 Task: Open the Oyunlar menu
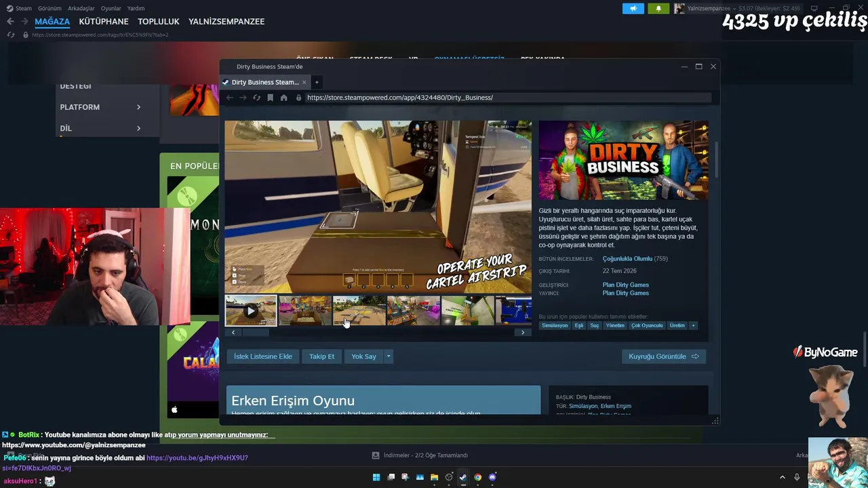pyautogui.click(x=111, y=8)
